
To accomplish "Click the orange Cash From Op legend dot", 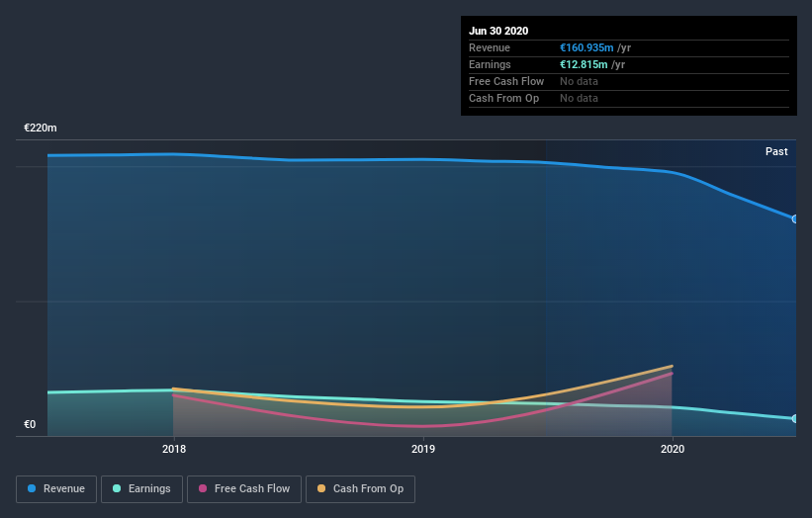I will coord(321,488).
